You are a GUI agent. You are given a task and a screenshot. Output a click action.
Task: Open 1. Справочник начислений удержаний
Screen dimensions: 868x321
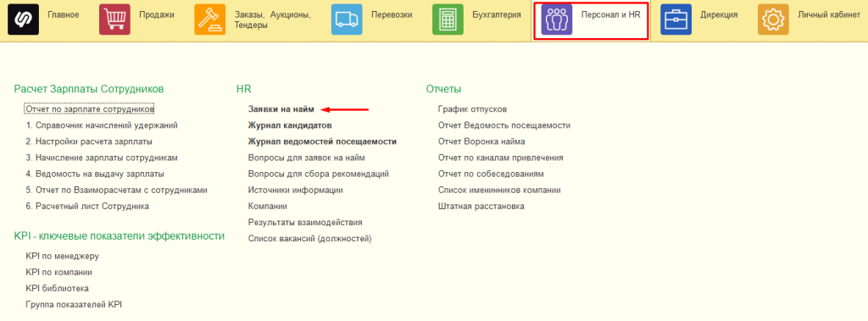(x=102, y=125)
